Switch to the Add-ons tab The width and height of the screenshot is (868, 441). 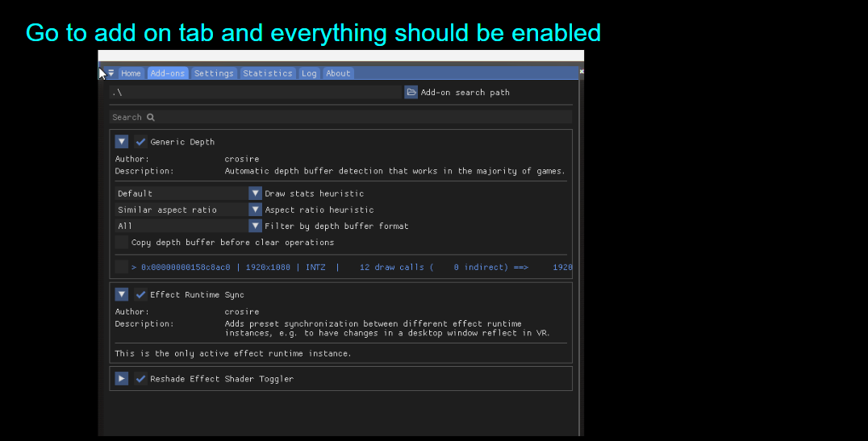(x=167, y=73)
